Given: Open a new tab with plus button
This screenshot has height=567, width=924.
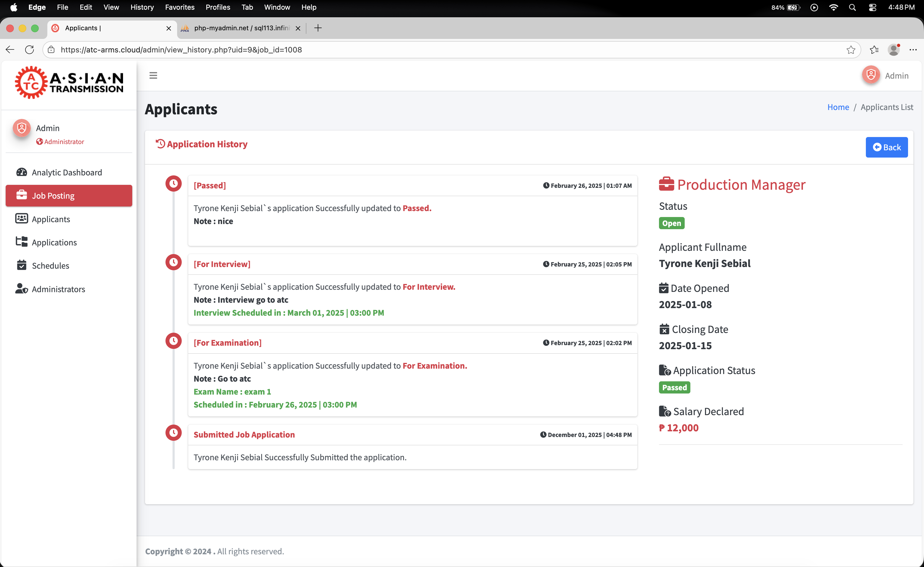Looking at the screenshot, I should 318,28.
